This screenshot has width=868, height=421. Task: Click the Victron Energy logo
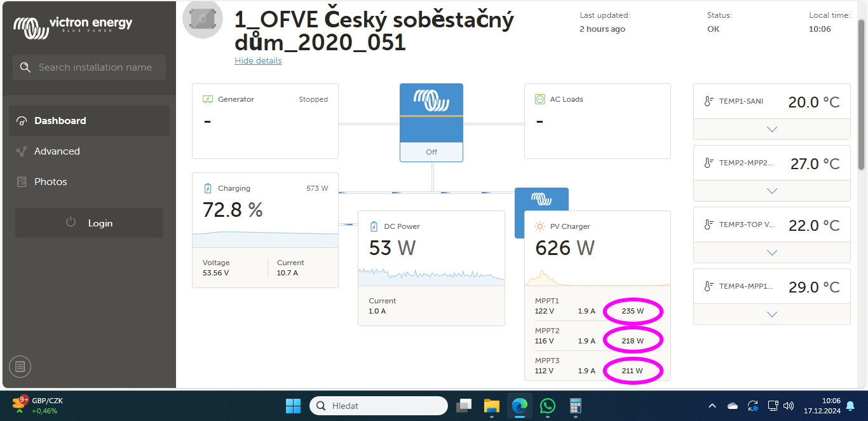73,26
